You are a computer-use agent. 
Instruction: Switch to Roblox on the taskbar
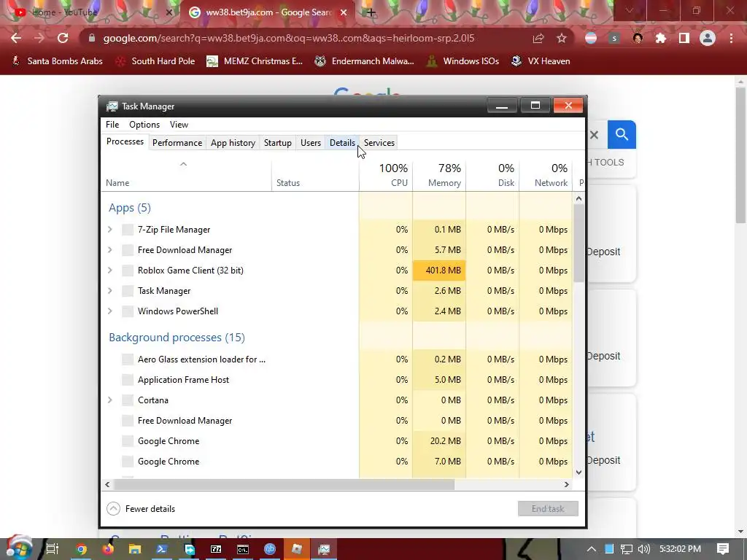pos(297,549)
